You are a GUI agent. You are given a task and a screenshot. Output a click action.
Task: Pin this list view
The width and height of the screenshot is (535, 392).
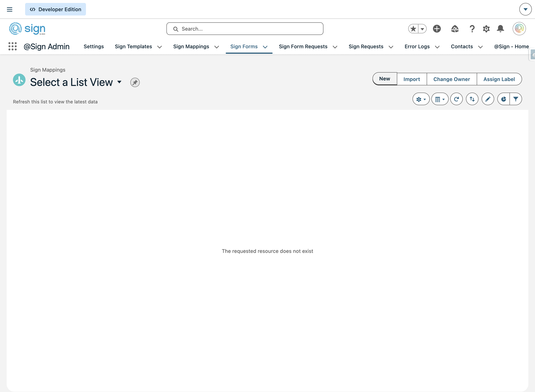pos(135,82)
